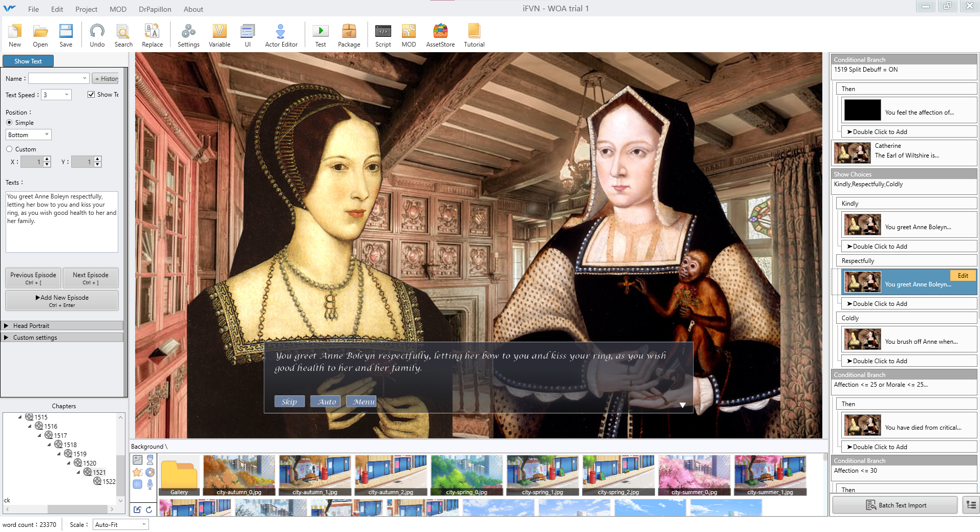This screenshot has width=980, height=532.
Task: Click the yellow Edit button on selected event
Action: (963, 275)
